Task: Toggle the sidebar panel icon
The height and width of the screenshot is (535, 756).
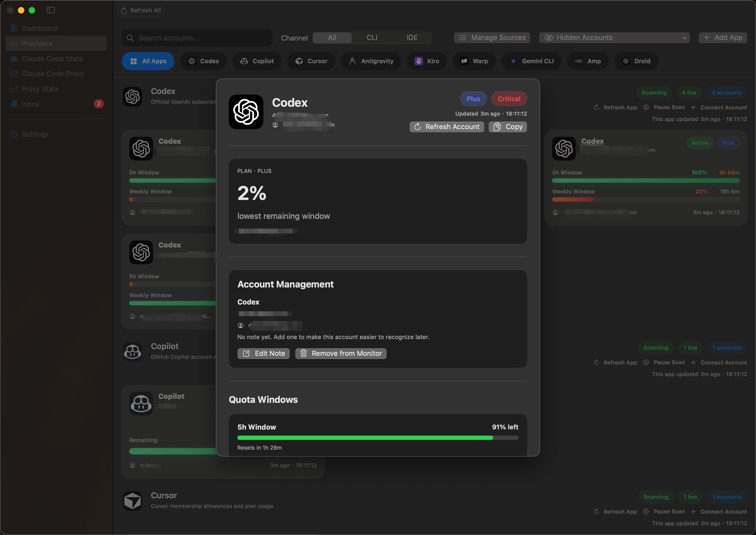Action: (51, 10)
